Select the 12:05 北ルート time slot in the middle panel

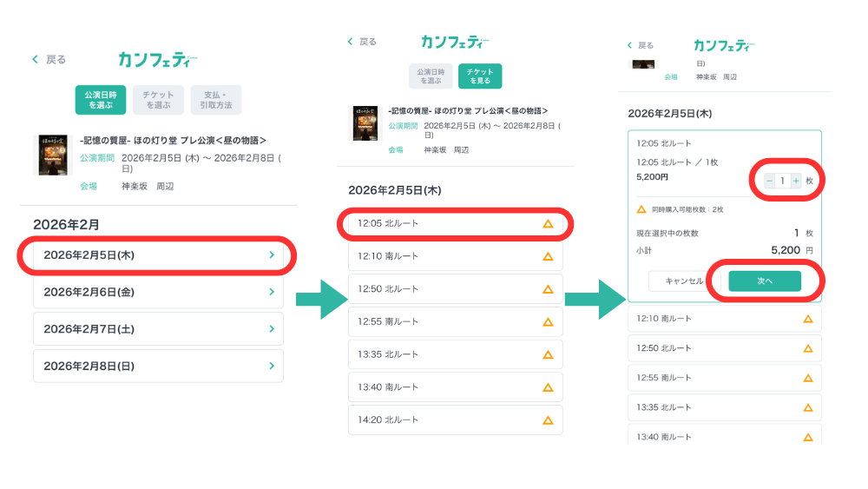pyautogui.click(x=455, y=223)
